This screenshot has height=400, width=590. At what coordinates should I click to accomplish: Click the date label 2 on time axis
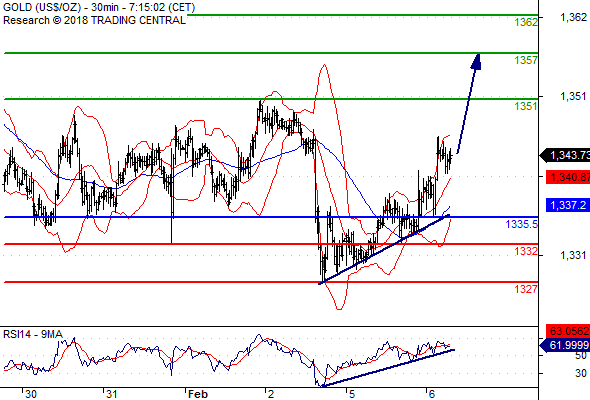coord(271,394)
